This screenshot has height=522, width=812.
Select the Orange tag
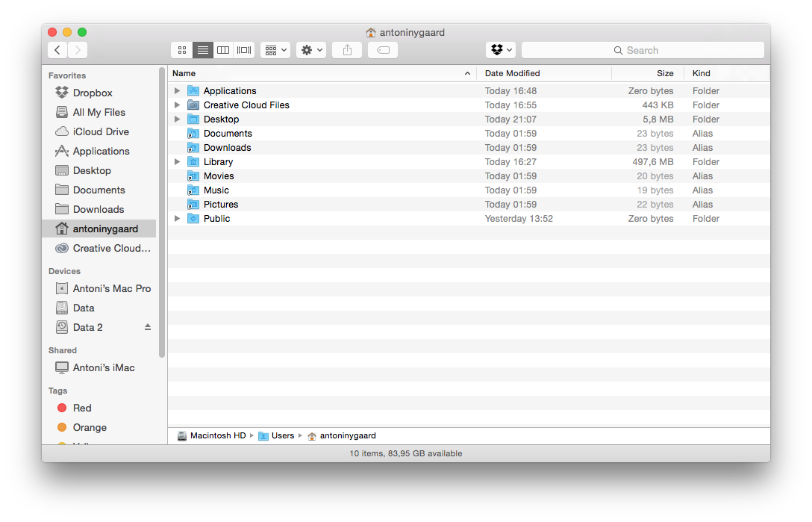[x=99, y=428]
